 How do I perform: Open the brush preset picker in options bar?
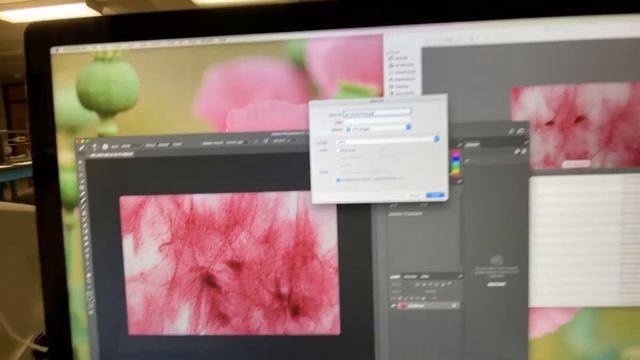[105, 147]
